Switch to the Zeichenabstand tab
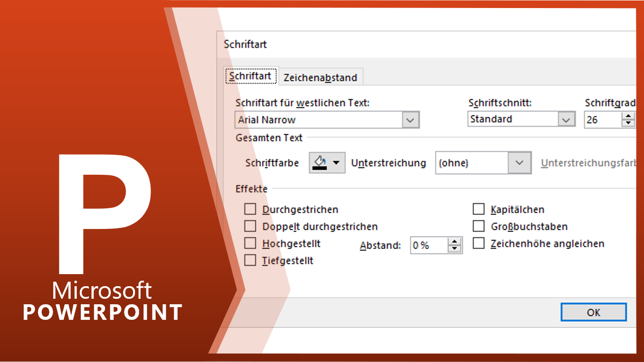 pyautogui.click(x=320, y=77)
